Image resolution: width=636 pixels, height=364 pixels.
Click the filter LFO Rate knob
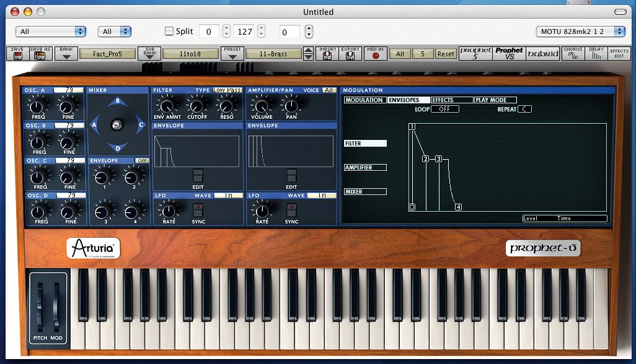click(169, 210)
